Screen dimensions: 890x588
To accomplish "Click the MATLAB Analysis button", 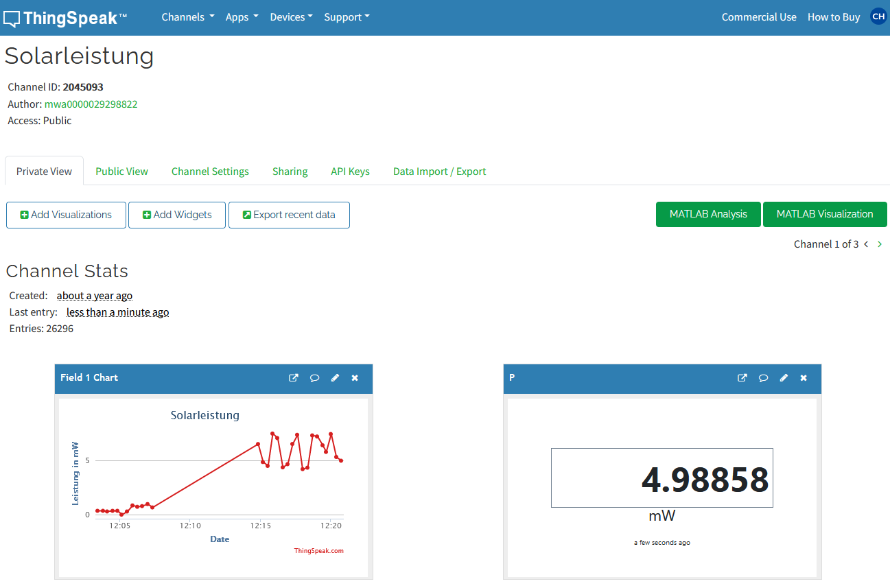I will coord(708,214).
